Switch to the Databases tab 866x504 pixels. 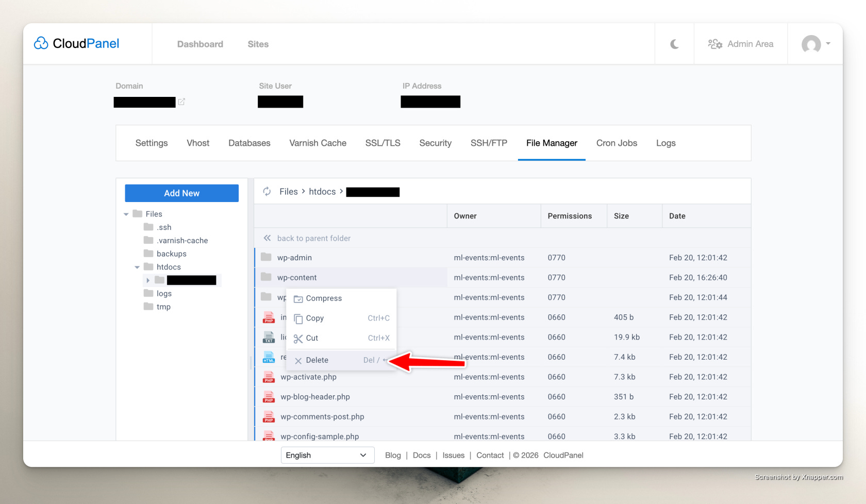coord(249,143)
